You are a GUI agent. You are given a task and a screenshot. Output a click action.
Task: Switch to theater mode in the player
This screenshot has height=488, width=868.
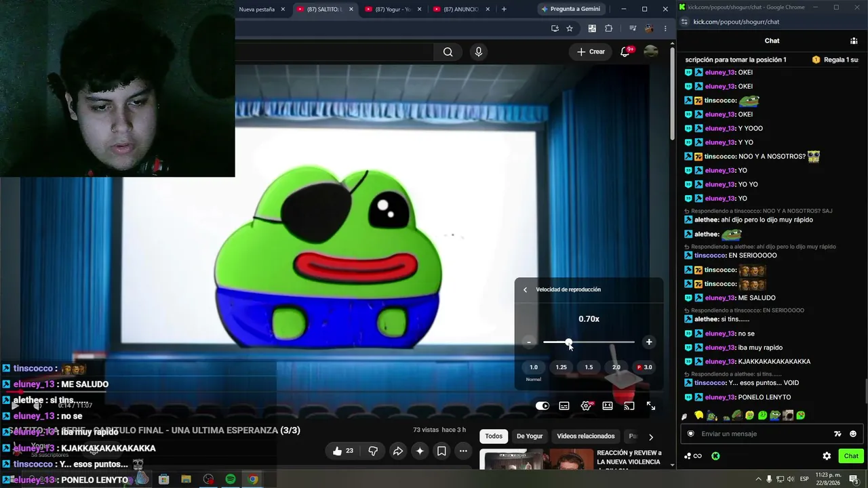click(x=608, y=406)
